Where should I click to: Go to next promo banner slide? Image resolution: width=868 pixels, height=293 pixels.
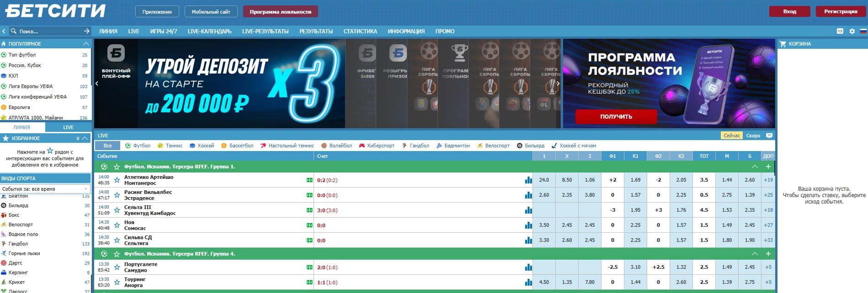click(558, 84)
